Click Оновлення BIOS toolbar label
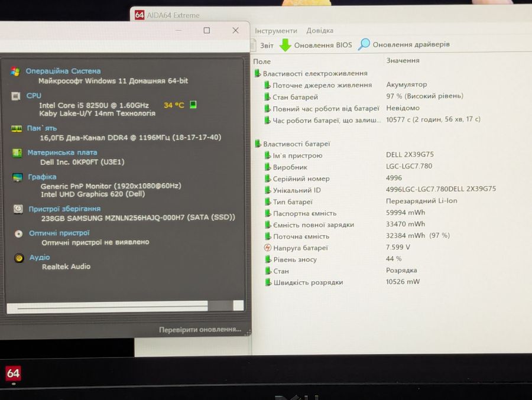Image resolution: width=532 pixels, height=400 pixels. 323,45
